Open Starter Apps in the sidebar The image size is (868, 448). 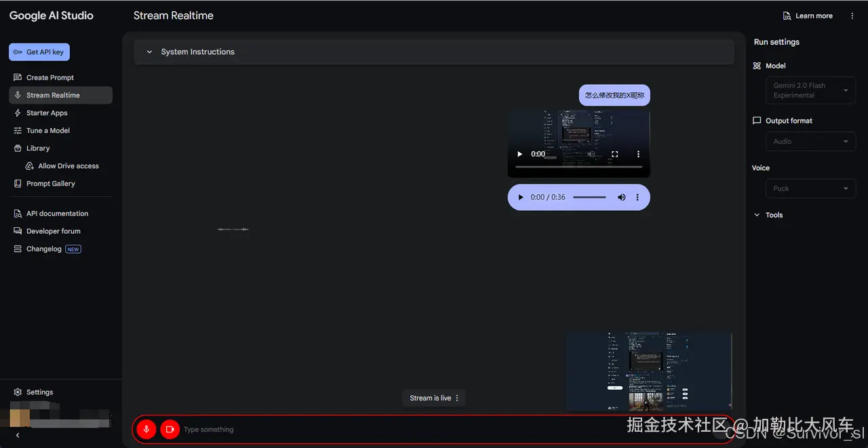click(47, 113)
